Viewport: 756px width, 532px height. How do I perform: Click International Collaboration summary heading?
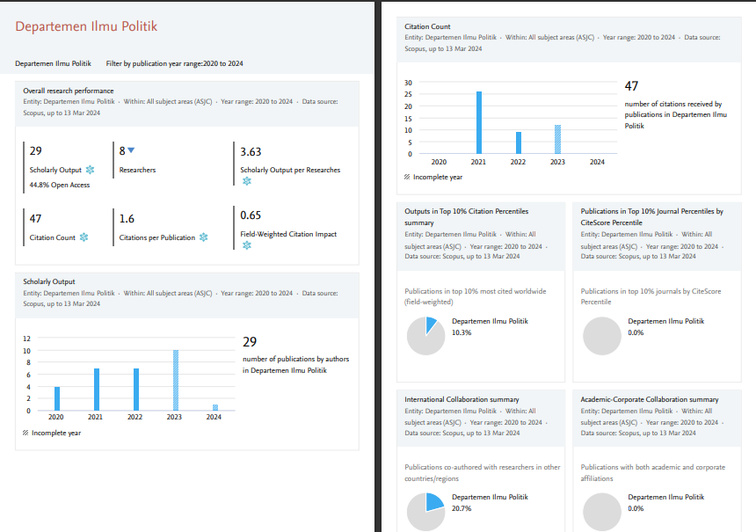(462, 399)
